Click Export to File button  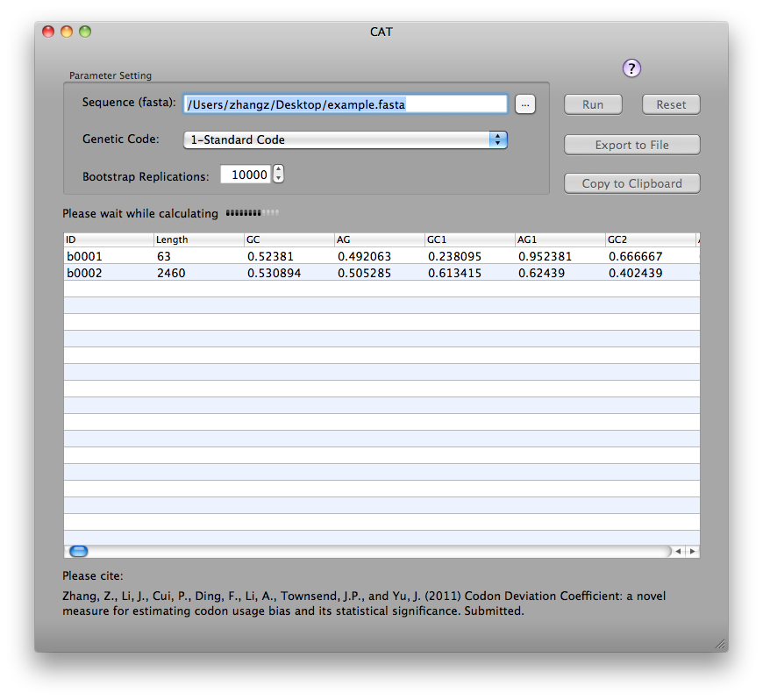632,145
